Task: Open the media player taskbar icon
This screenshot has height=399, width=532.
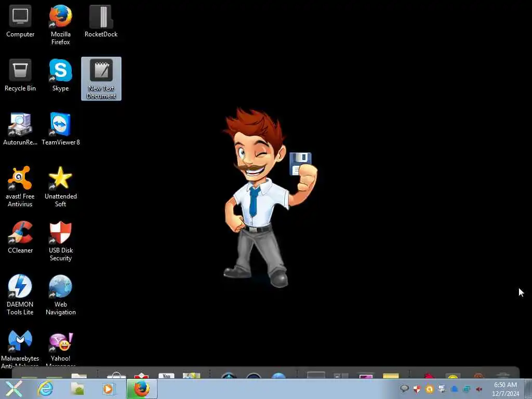Action: pyautogui.click(x=108, y=389)
